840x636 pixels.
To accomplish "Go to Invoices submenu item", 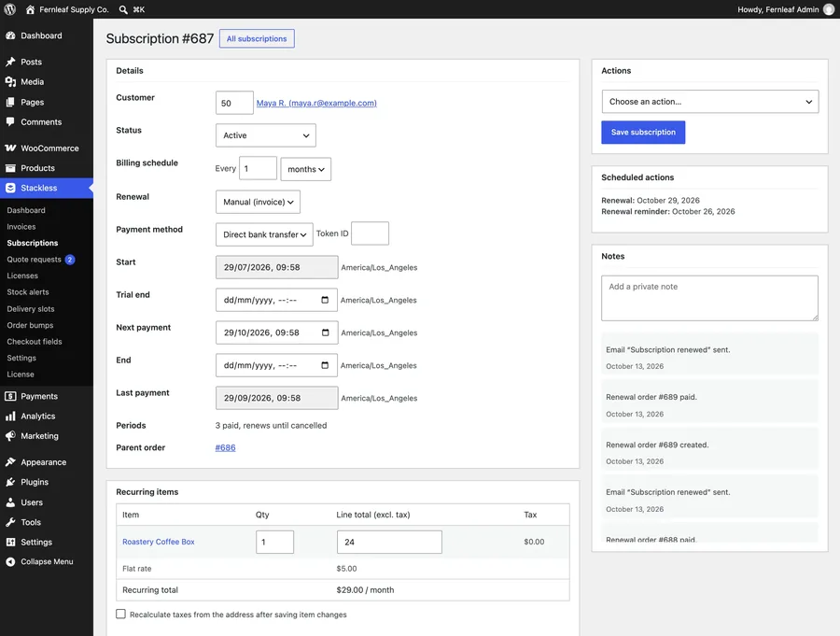I will point(21,227).
